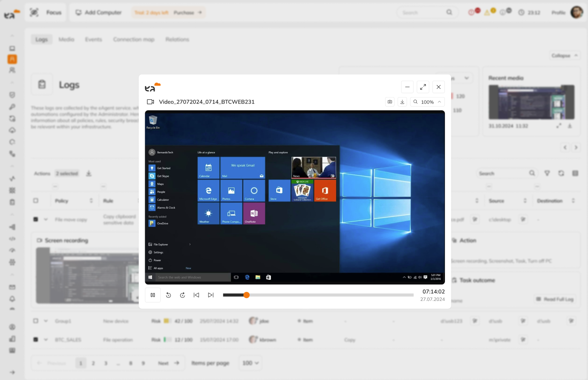This screenshot has height=380, width=588.
Task: Switch to the Media tab
Action: (x=66, y=39)
